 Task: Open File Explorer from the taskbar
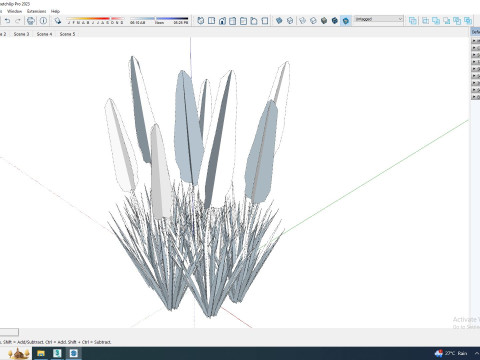(x=41, y=353)
